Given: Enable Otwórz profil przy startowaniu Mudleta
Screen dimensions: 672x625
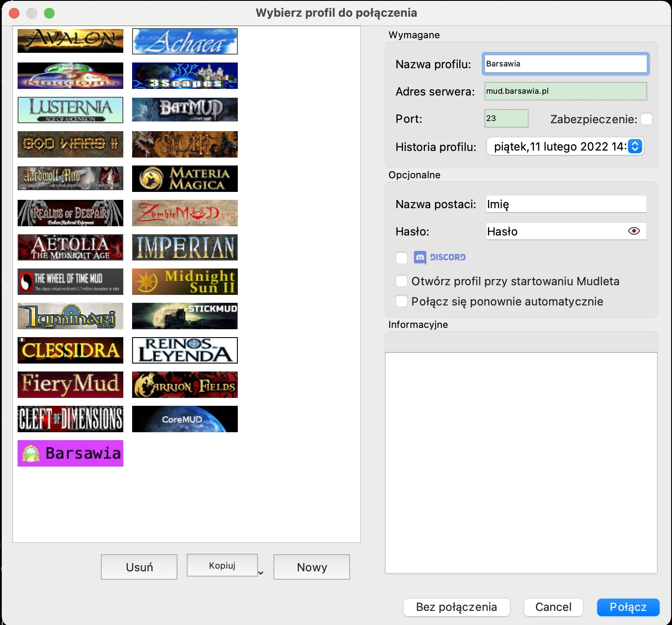Looking at the screenshot, I should pos(402,281).
